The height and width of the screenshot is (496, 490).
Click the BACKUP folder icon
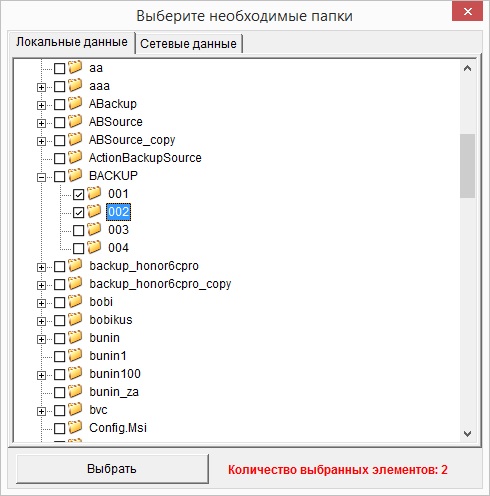click(75, 175)
